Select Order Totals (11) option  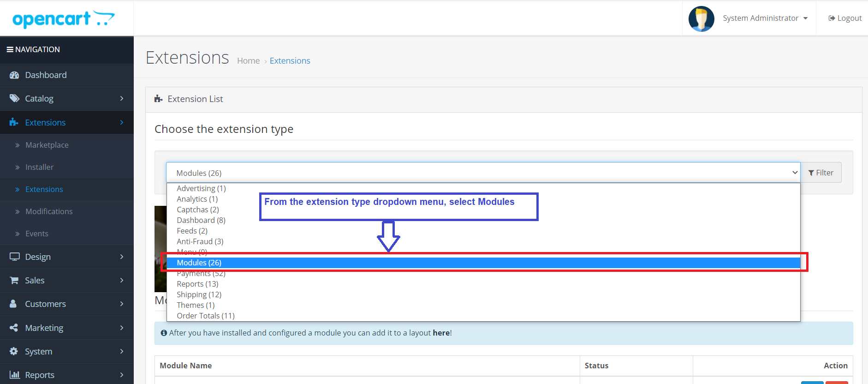[483, 316]
